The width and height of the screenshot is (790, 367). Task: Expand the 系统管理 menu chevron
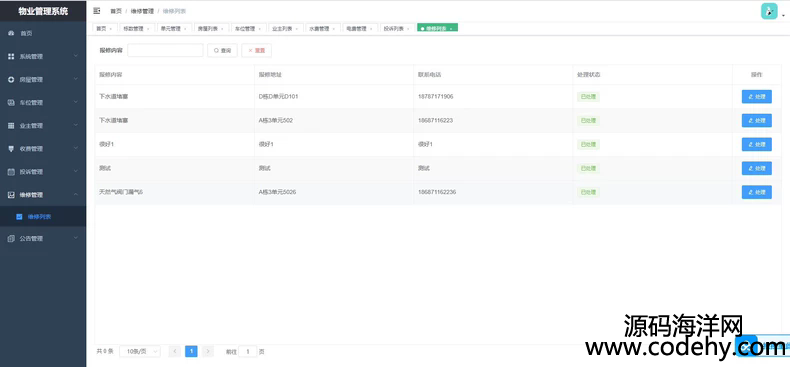(76, 56)
